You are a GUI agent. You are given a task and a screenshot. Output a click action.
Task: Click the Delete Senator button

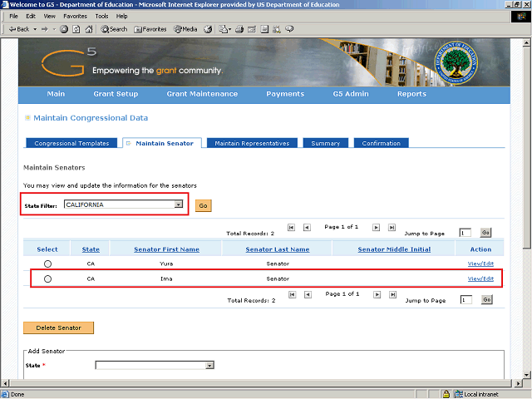coord(58,328)
